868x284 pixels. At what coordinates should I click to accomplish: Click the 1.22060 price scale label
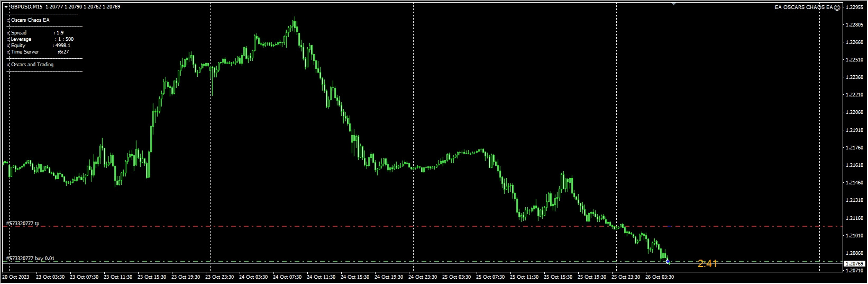(x=855, y=112)
